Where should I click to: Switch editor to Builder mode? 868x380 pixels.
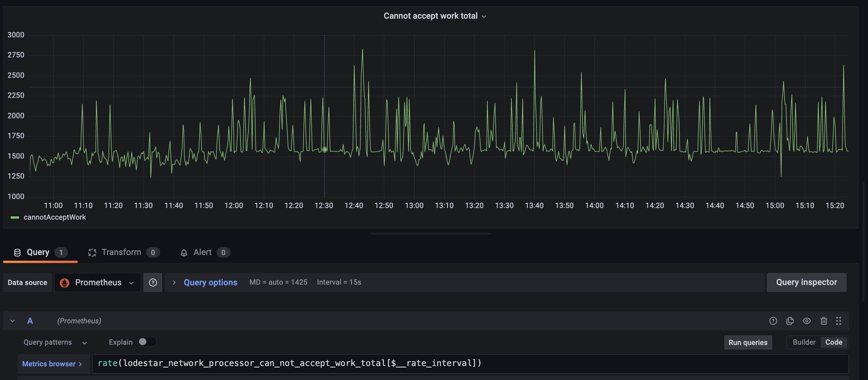coord(804,342)
